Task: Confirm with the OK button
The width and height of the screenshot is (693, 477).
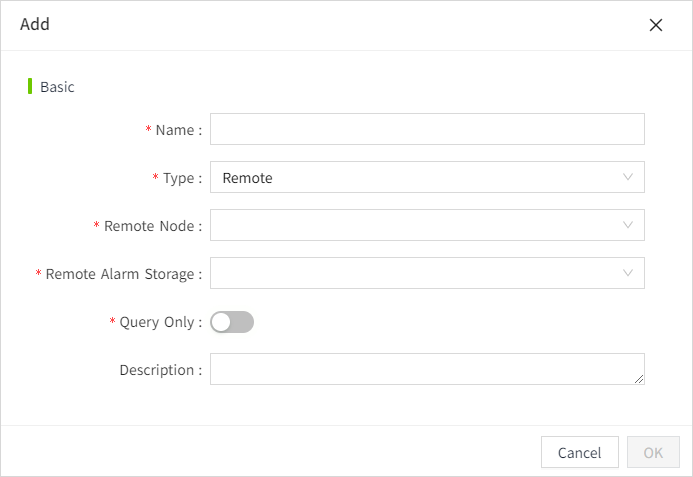Action: click(653, 452)
